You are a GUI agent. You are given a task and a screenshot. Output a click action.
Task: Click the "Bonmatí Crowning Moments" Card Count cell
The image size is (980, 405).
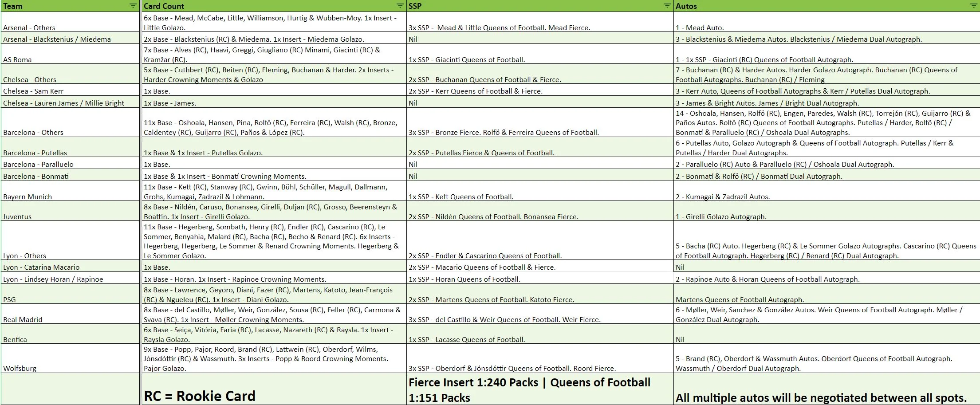tap(274, 175)
